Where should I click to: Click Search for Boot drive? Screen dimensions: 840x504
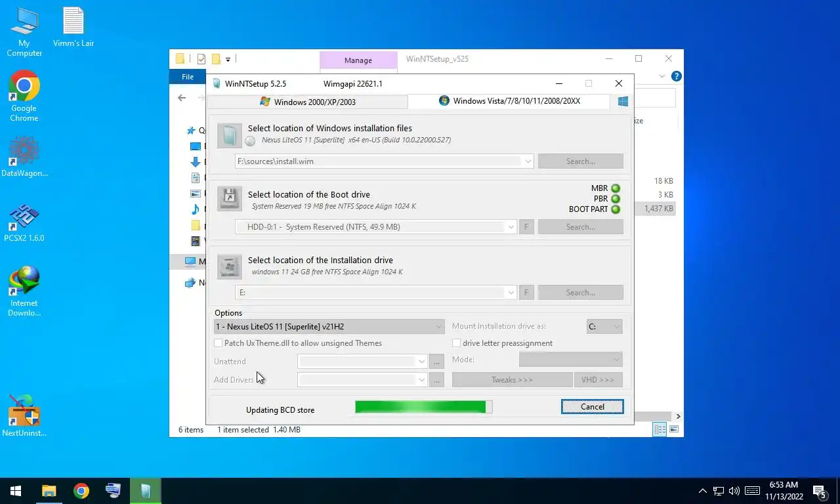(581, 227)
